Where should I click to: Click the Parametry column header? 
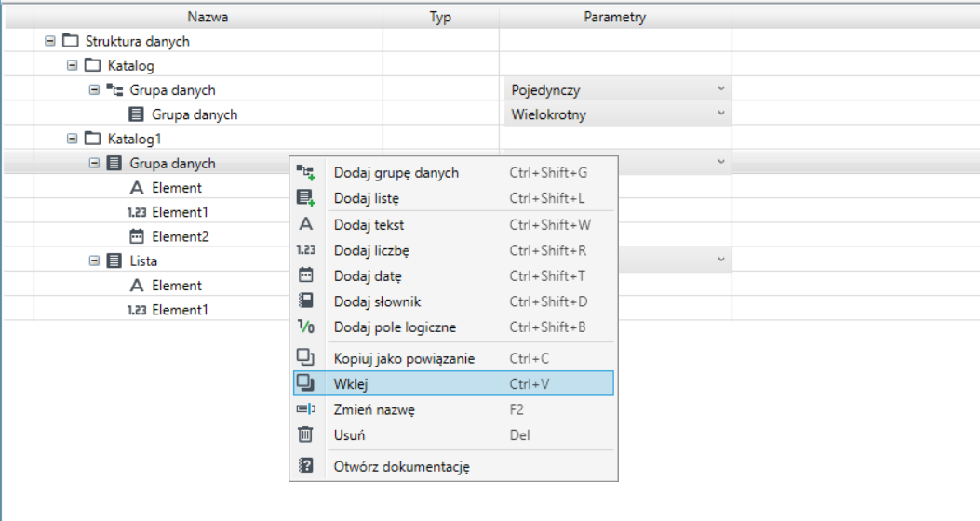[x=615, y=17]
